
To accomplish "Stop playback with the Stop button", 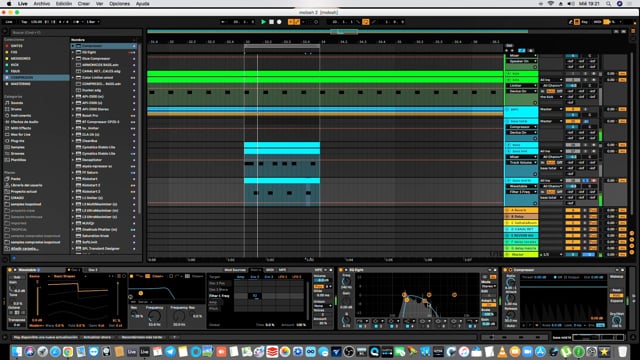I will click(x=271, y=22).
